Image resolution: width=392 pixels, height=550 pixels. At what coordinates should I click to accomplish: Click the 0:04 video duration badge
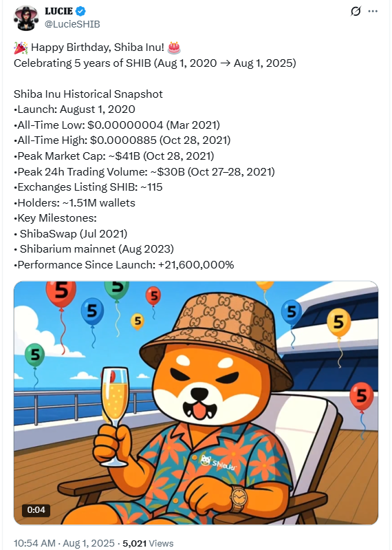pos(36,509)
